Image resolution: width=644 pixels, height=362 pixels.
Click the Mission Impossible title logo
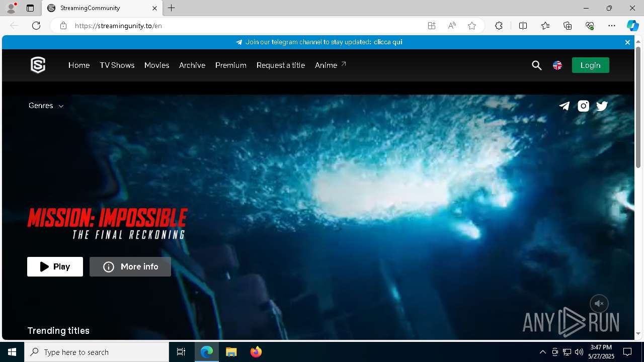tap(107, 224)
